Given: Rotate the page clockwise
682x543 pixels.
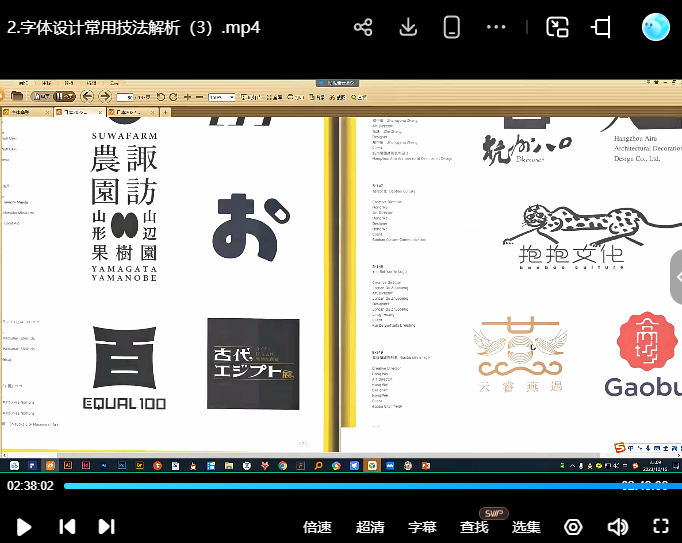Looking at the screenshot, I should click(x=173, y=97).
